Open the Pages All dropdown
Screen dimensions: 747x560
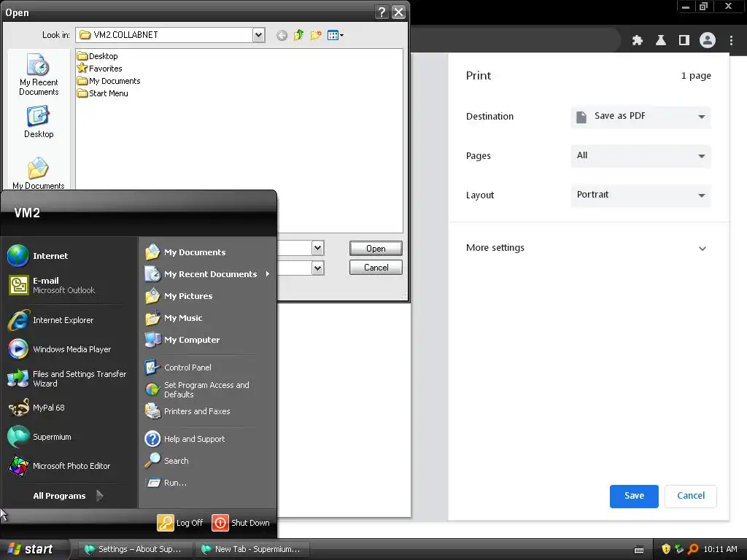coord(640,156)
